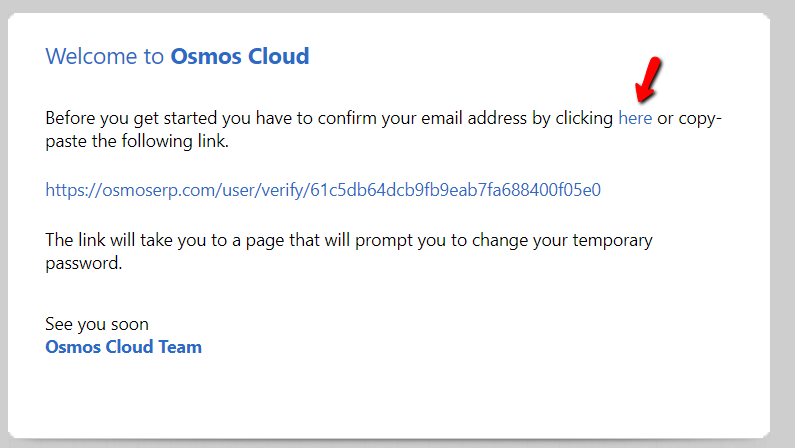Viewport: 795px width, 448px height.
Task: Click the words "or copy-" after here
Action: tap(690, 118)
